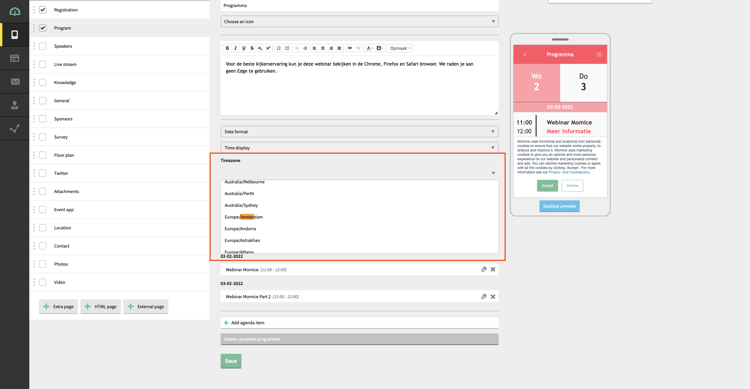Enable the General page checkbox
750x389 pixels.
tap(43, 100)
